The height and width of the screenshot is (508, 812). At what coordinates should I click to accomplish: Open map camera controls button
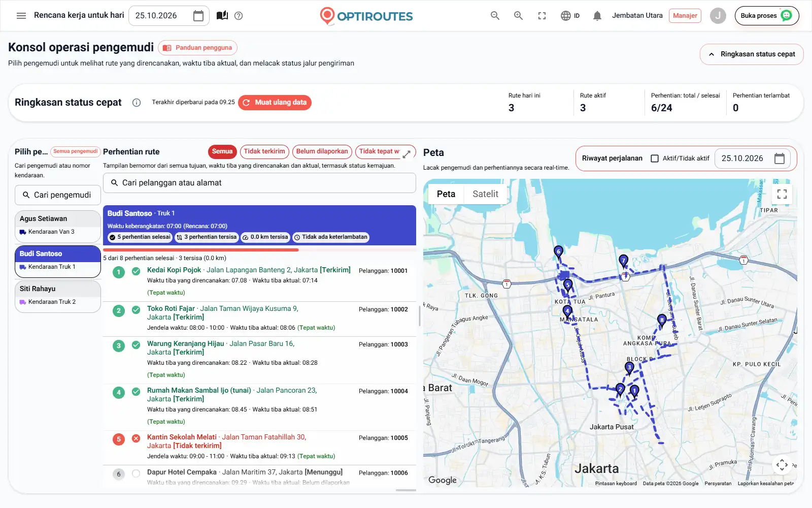[782, 464]
